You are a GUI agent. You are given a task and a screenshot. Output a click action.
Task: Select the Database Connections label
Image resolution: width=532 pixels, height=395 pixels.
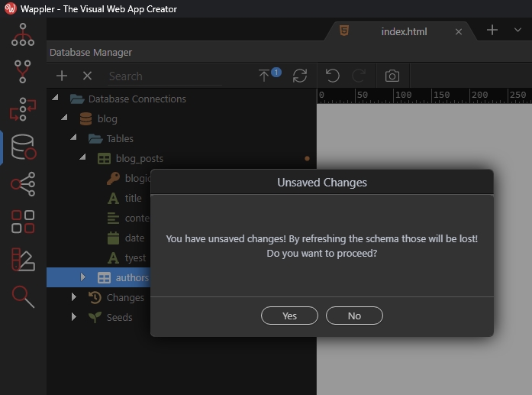pyautogui.click(x=137, y=99)
